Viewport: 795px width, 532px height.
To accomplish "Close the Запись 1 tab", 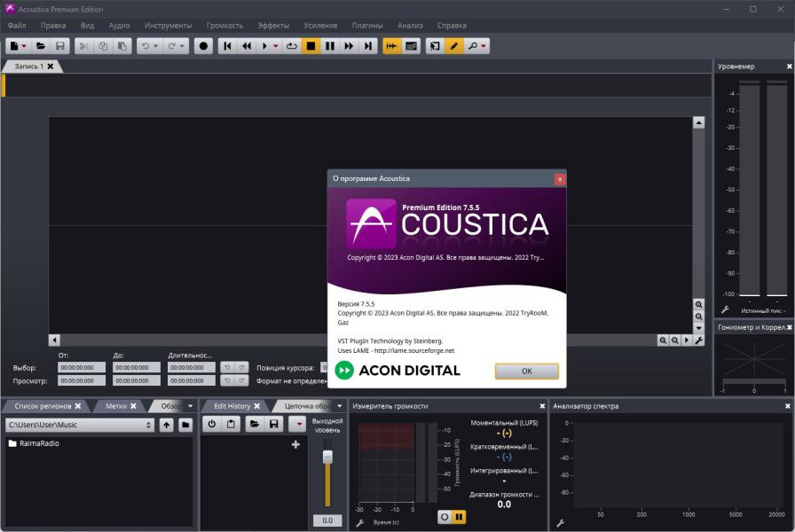I will [x=51, y=66].
